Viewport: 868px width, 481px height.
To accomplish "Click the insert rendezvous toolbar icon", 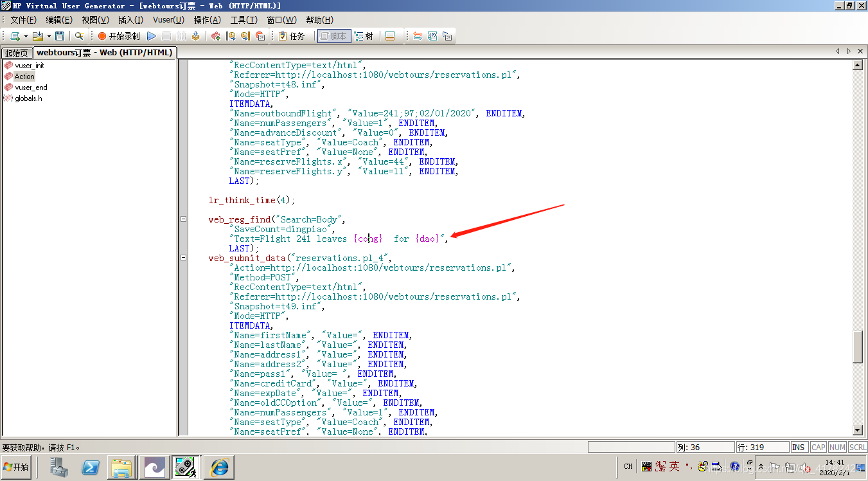I will pos(260,36).
